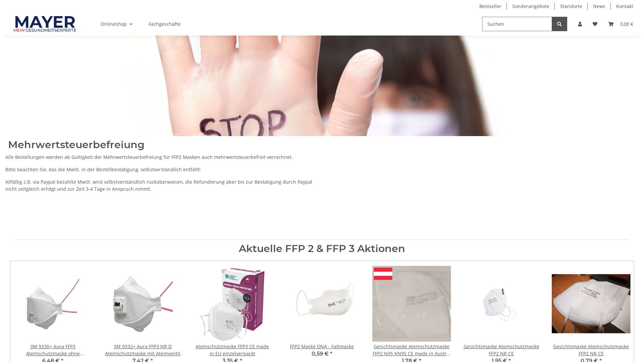This screenshot has height=362, width=644.
Task: Open the Standorte link
Action: click(x=571, y=6)
